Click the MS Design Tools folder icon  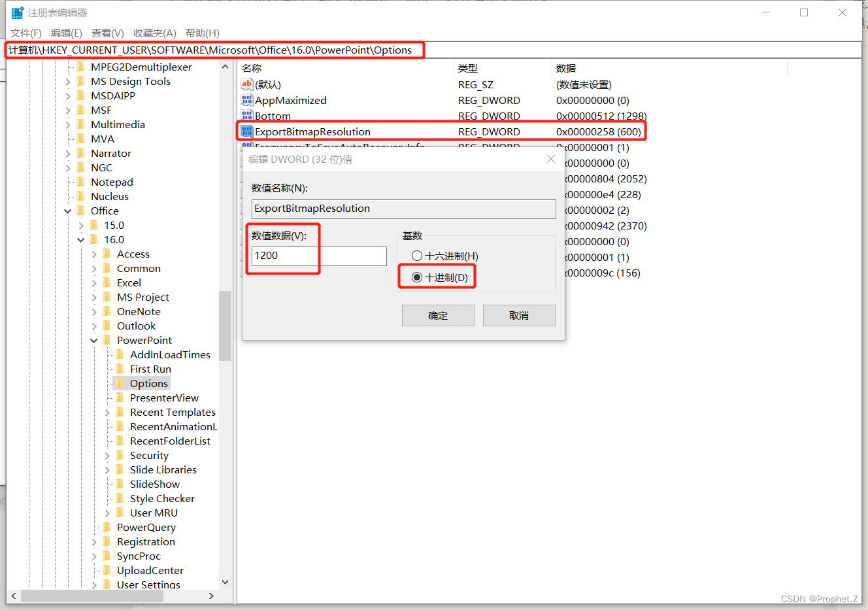pyautogui.click(x=80, y=81)
